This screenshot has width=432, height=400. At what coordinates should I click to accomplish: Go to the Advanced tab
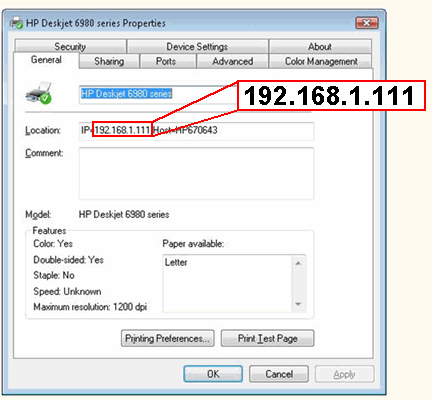[x=233, y=61]
